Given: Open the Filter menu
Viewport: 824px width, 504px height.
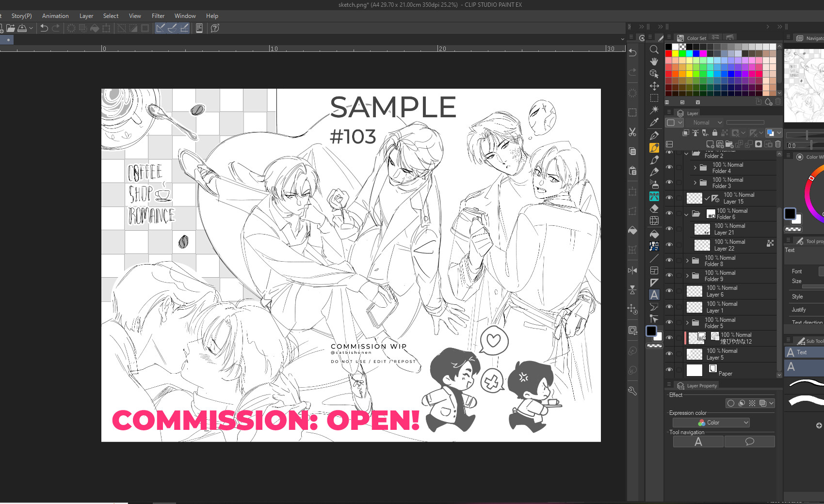Looking at the screenshot, I should coord(158,16).
